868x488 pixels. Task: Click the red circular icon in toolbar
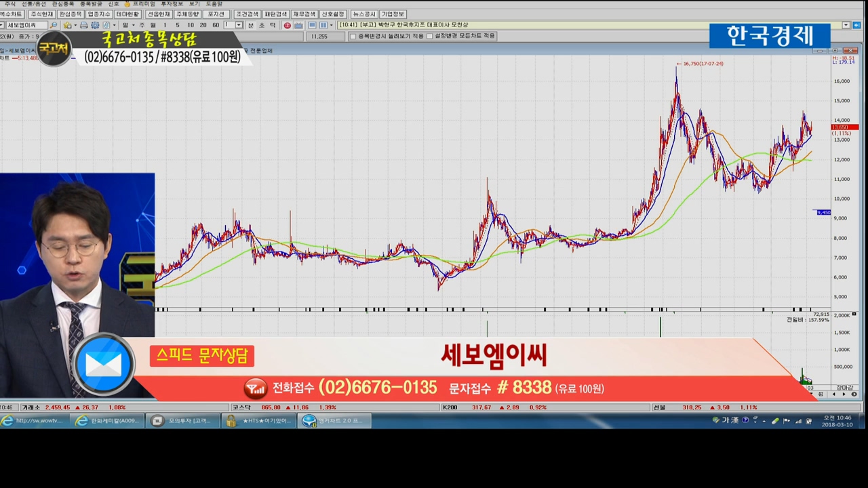pos(287,25)
